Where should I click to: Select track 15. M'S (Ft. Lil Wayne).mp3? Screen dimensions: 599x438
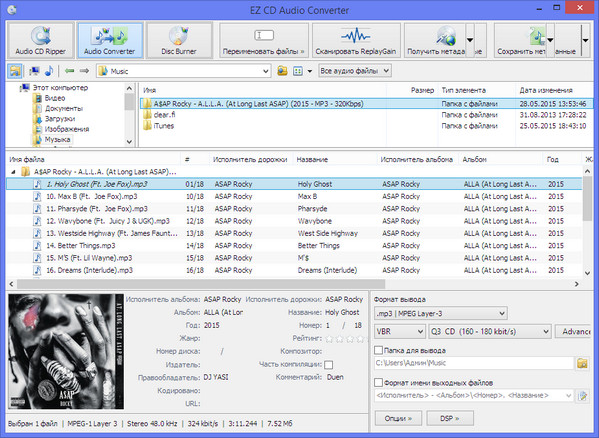tap(294, 258)
